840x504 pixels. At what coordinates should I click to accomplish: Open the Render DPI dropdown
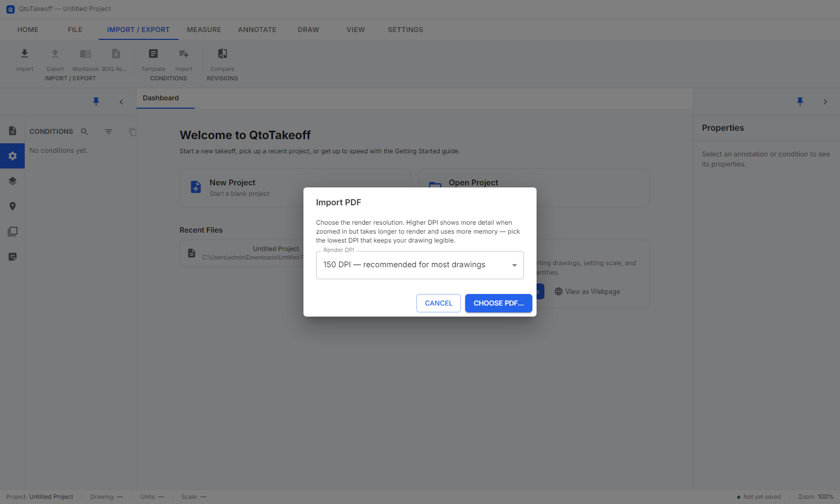coord(420,265)
